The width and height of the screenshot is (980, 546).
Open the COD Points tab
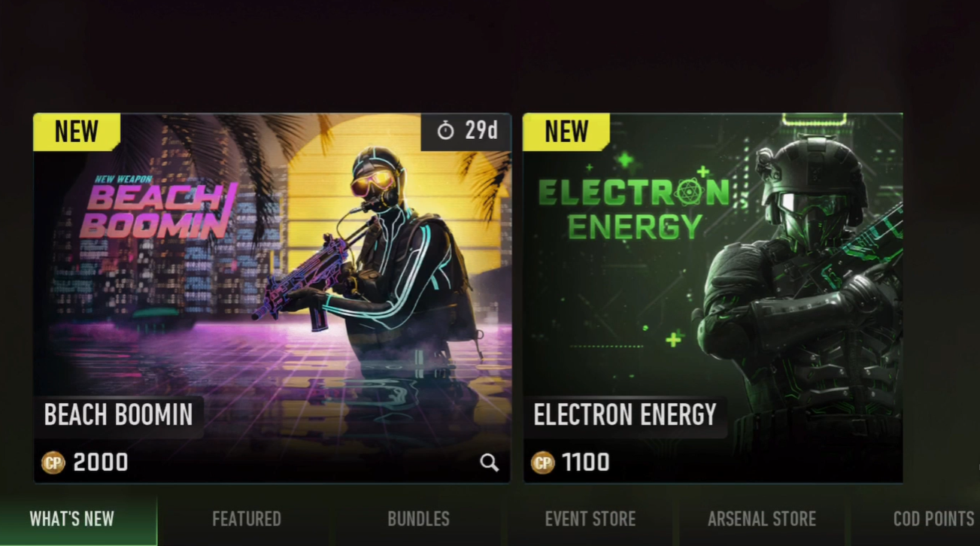pos(933,519)
